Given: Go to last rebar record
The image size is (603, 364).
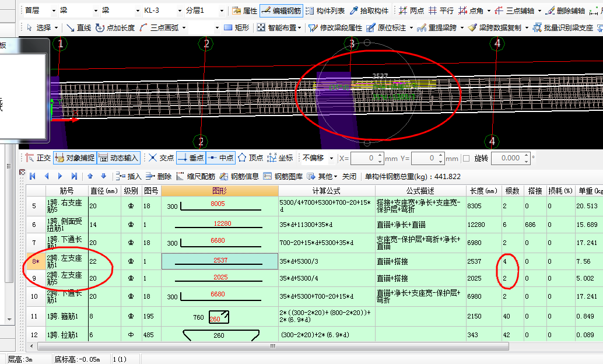Looking at the screenshot, I should (74, 176).
